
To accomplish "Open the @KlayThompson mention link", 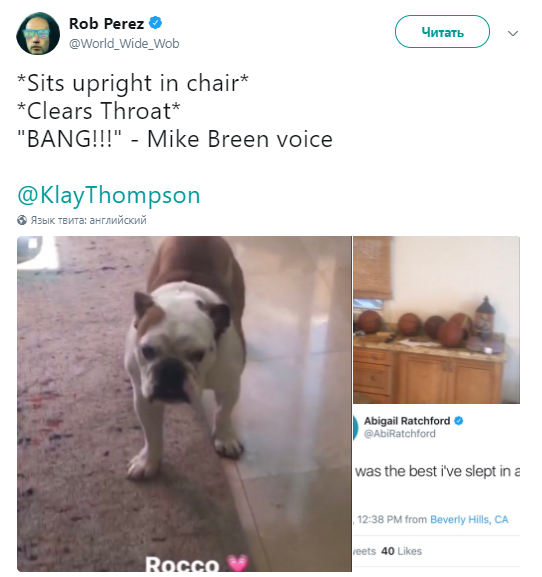I will point(109,195).
